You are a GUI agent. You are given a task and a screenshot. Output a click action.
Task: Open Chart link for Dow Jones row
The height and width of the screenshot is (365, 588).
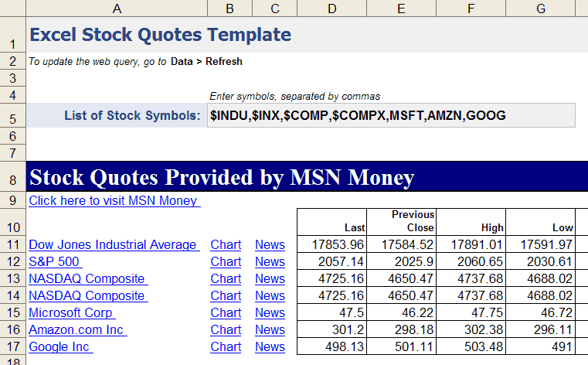coord(226,245)
